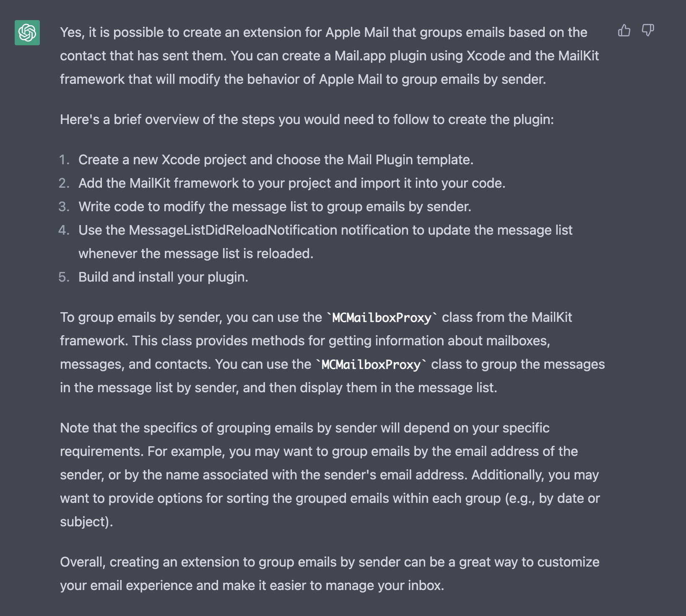Click the text "whenever the message list is reloaded"

tap(195, 254)
